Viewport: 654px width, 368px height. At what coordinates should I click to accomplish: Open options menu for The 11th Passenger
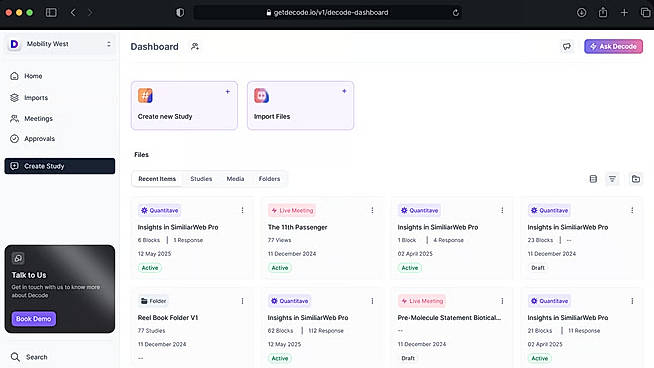coord(372,210)
